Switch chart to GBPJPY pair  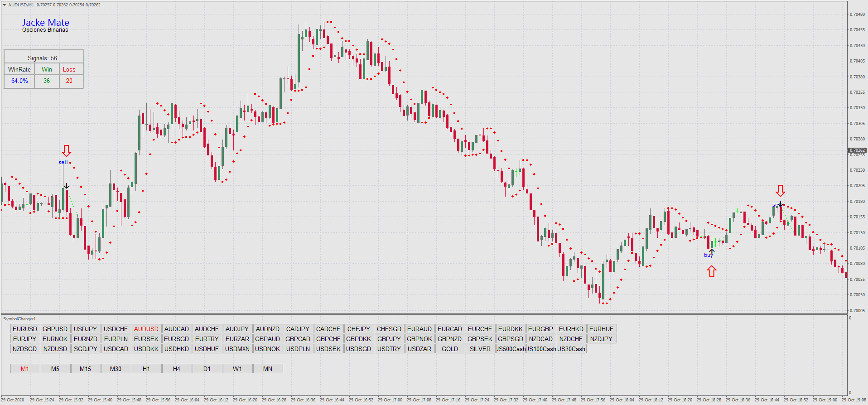389,339
